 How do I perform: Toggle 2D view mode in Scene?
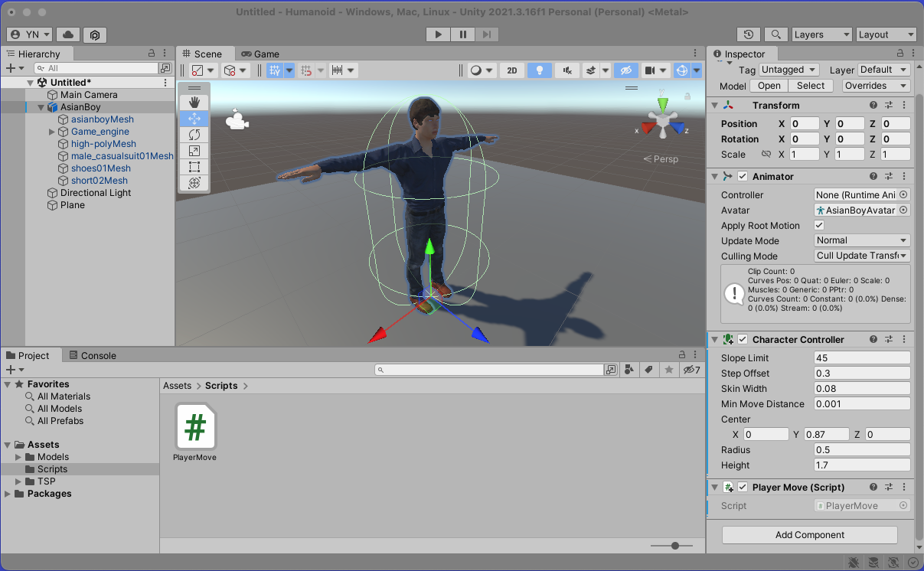[512, 70]
